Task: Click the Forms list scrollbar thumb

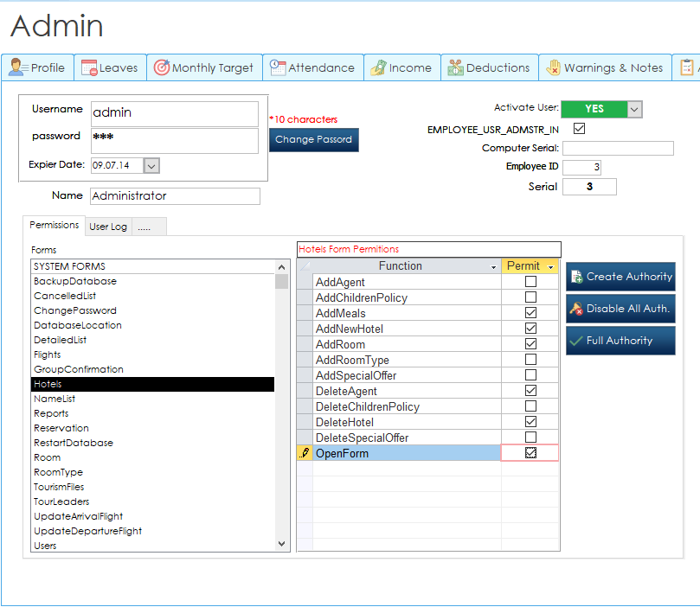Action: [x=281, y=282]
